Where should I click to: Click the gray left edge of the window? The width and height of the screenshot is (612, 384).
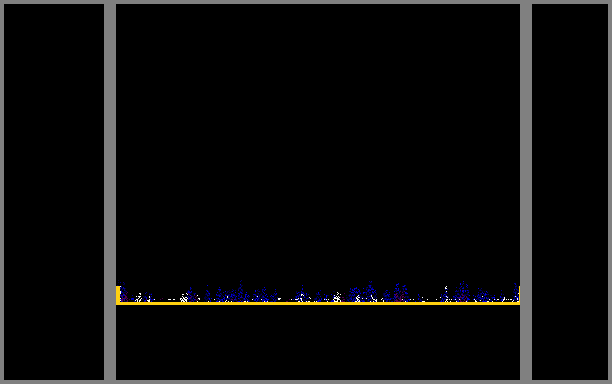pos(2,192)
